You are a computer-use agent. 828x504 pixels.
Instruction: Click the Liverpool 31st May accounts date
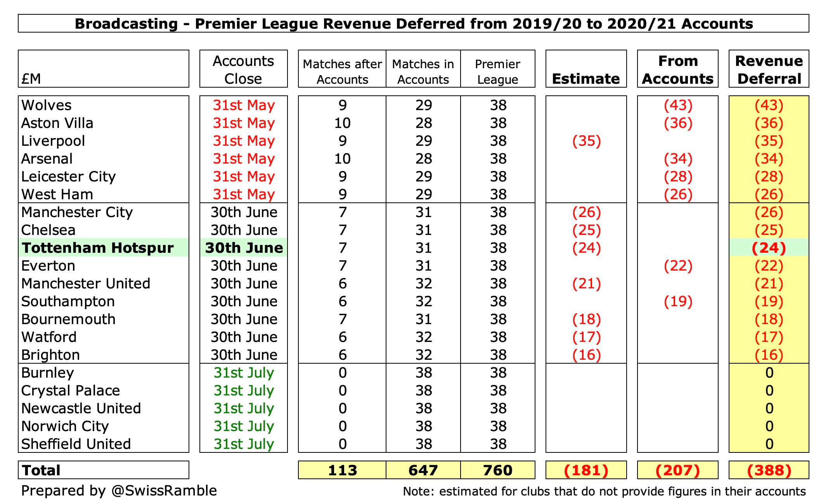pyautogui.click(x=243, y=141)
